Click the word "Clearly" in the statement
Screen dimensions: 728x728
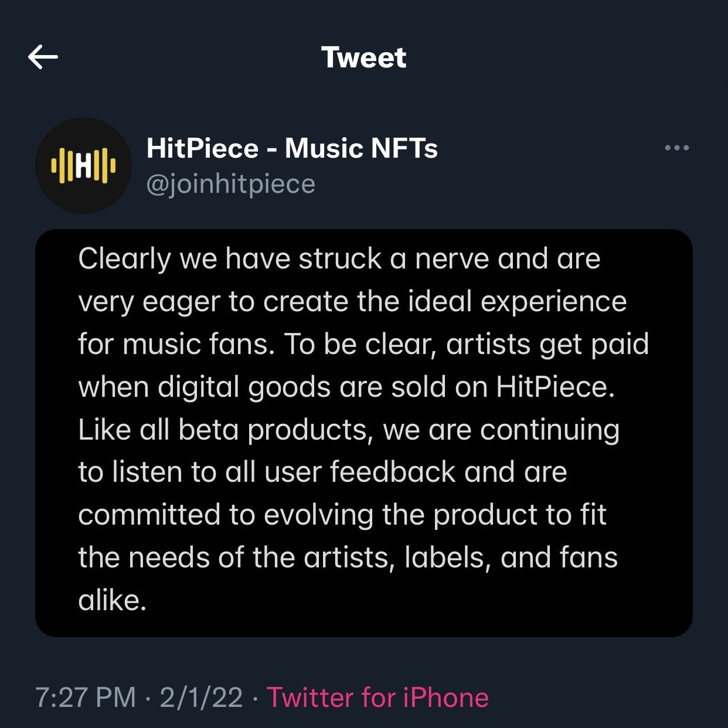pos(125,259)
